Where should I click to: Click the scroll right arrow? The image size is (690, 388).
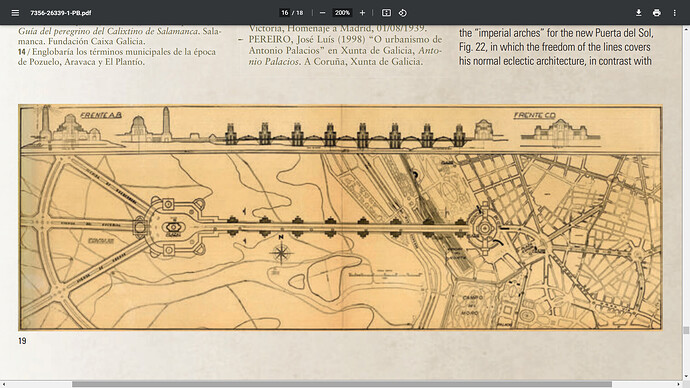679,384
